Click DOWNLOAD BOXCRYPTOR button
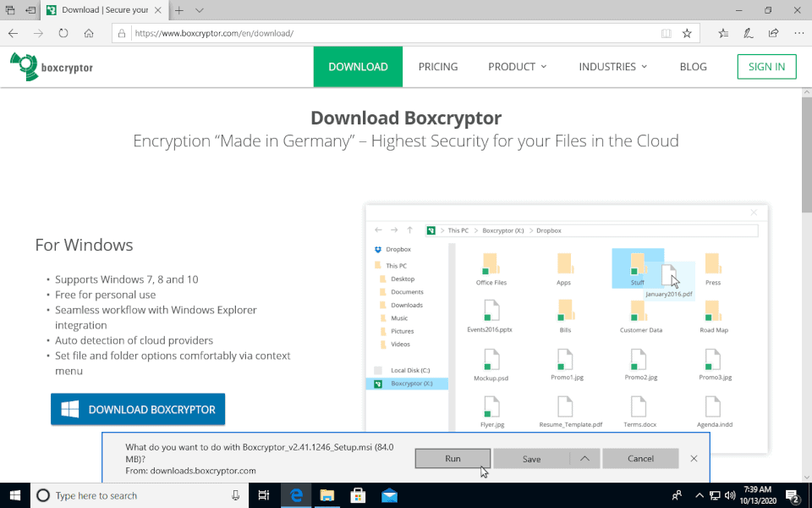The image size is (812, 508). (x=138, y=409)
